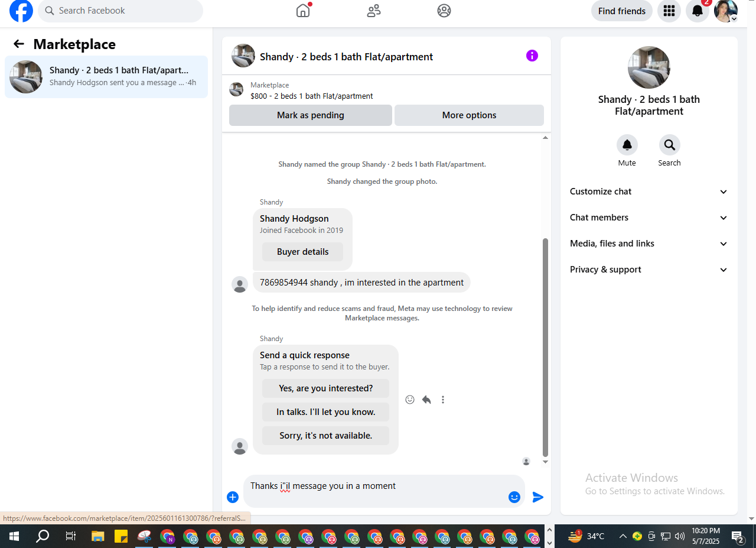React to the quick response message

[410, 400]
